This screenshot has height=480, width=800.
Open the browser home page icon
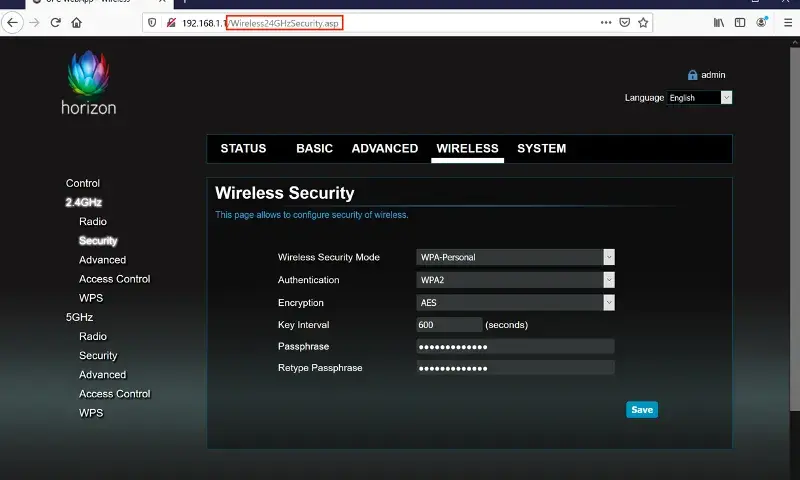point(77,22)
